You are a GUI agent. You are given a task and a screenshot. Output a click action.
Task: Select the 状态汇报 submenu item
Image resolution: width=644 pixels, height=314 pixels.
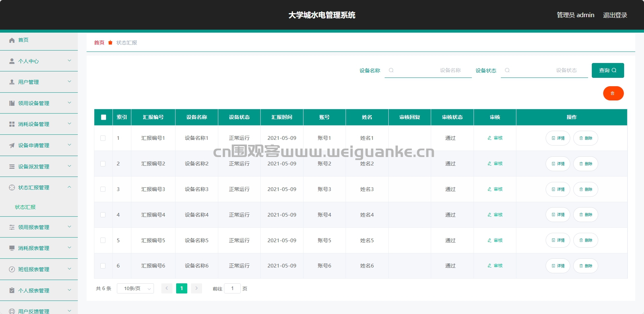coord(25,207)
